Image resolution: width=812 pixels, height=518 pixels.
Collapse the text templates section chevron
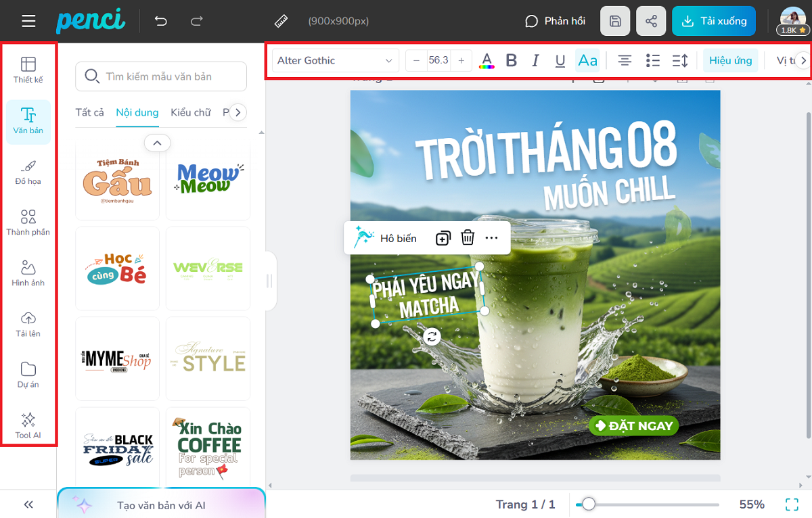coord(157,143)
